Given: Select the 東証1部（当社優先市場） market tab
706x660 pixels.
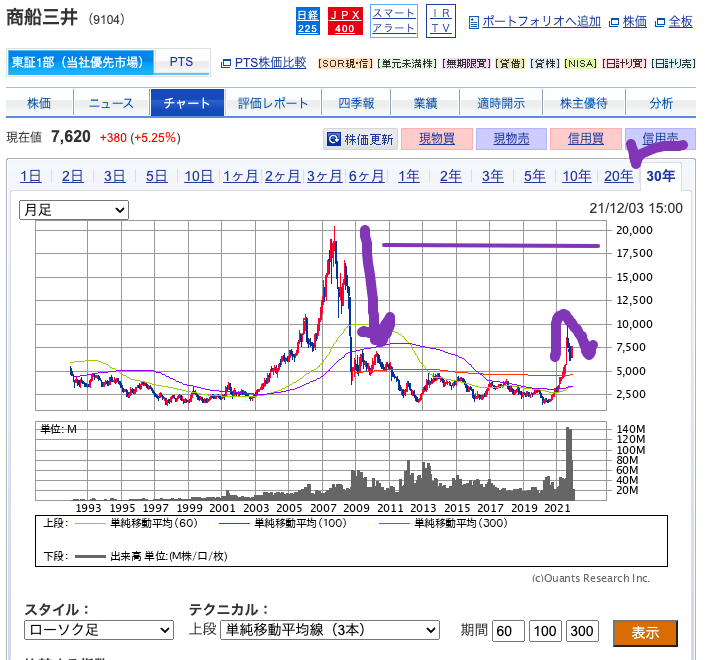Looking at the screenshot, I should [80, 62].
